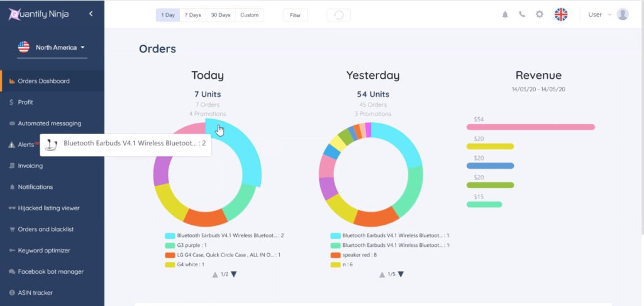Click the Automated messaging envelope icon

[x=12, y=123]
